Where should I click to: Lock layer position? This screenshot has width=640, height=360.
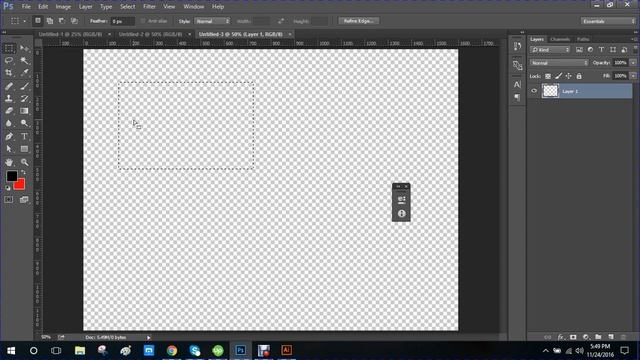coord(569,76)
